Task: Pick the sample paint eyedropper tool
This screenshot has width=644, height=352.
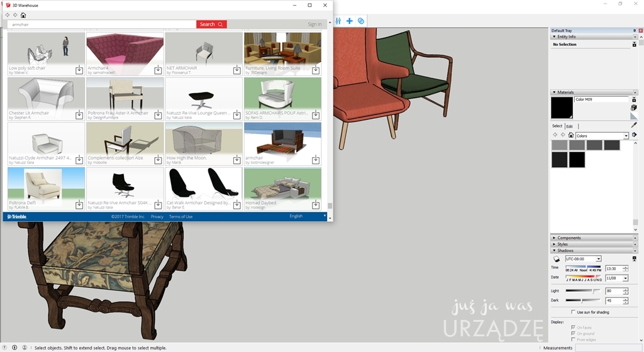Action: pos(634,125)
